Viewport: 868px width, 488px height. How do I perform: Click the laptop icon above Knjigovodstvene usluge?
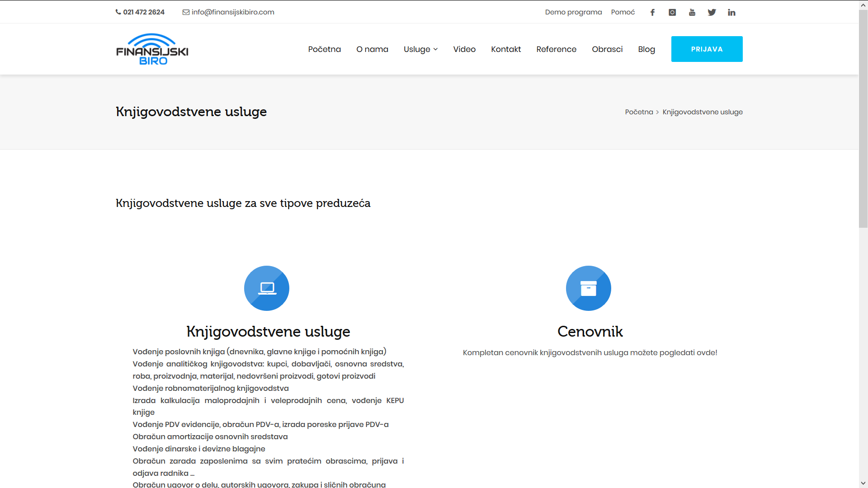pyautogui.click(x=267, y=288)
